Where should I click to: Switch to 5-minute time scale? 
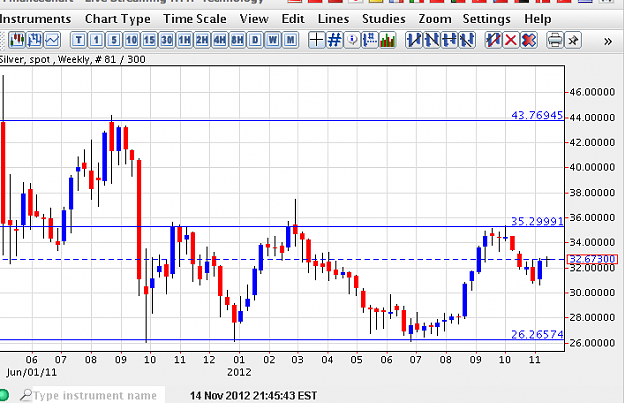114,40
